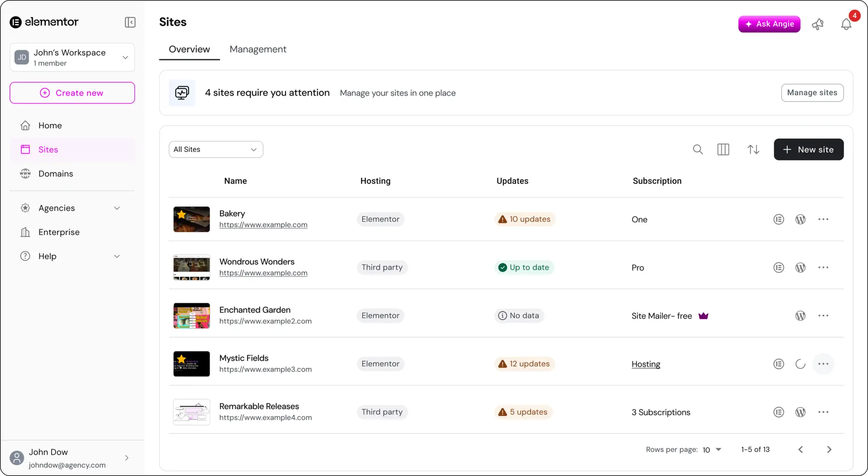The width and height of the screenshot is (868, 476).
Task: Collapse the sidebar panel icon
Action: (130, 22)
